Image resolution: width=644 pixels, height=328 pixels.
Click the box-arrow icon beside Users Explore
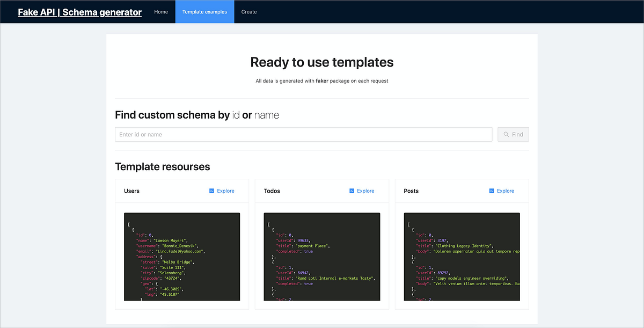click(x=211, y=191)
